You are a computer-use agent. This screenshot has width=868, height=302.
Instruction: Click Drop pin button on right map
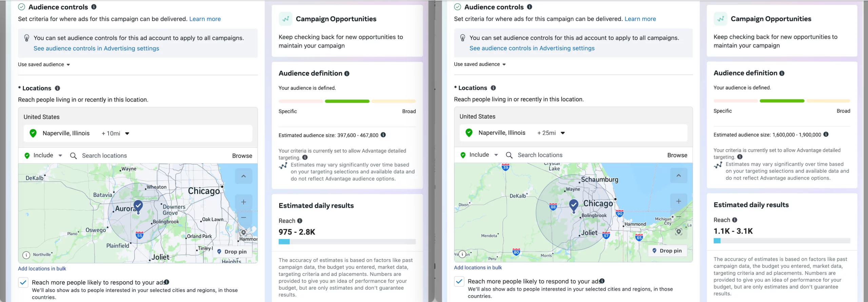(x=667, y=251)
